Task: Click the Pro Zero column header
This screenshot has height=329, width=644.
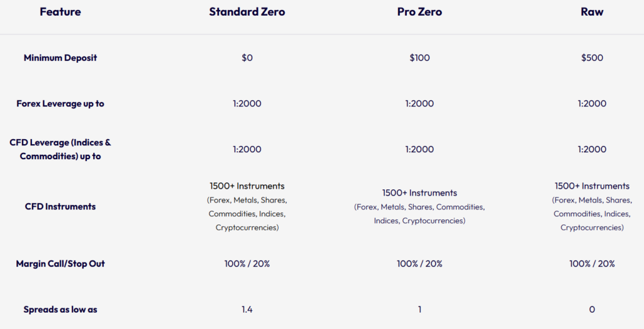Action: pos(419,12)
